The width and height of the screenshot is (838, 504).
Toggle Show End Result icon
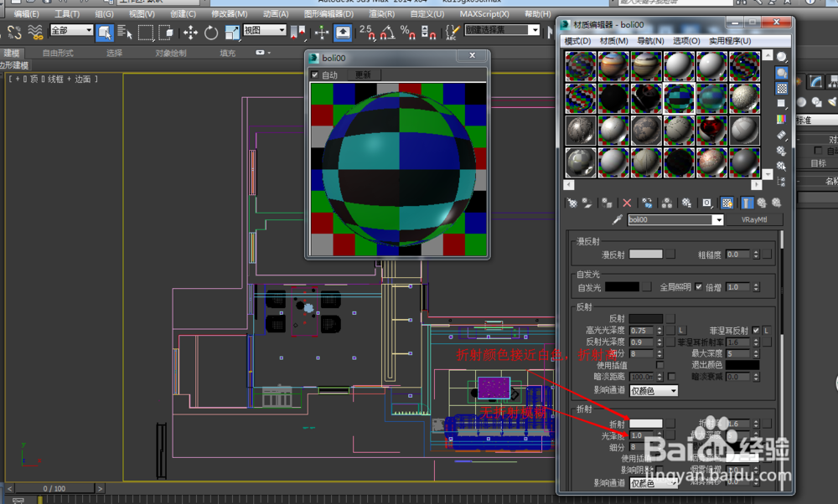coord(747,203)
